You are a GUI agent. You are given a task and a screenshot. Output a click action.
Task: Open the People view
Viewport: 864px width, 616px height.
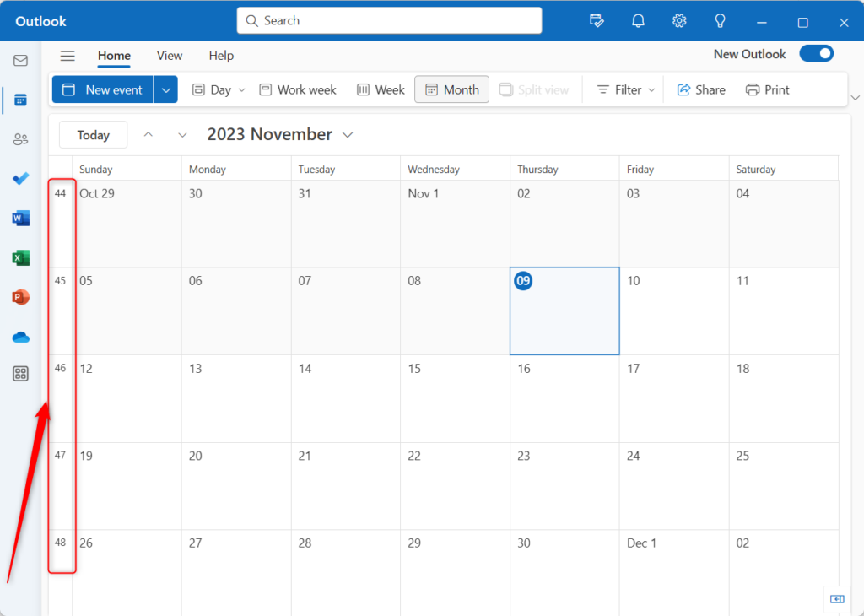(20, 139)
